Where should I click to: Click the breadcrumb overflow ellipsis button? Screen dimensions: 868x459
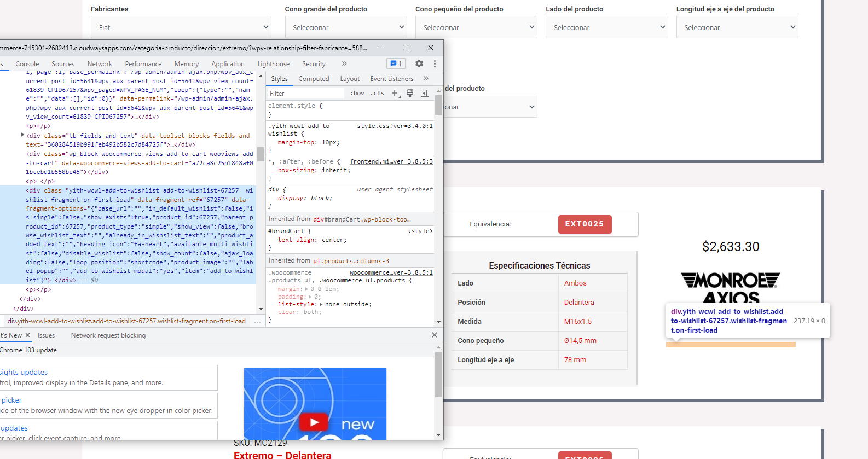point(257,321)
